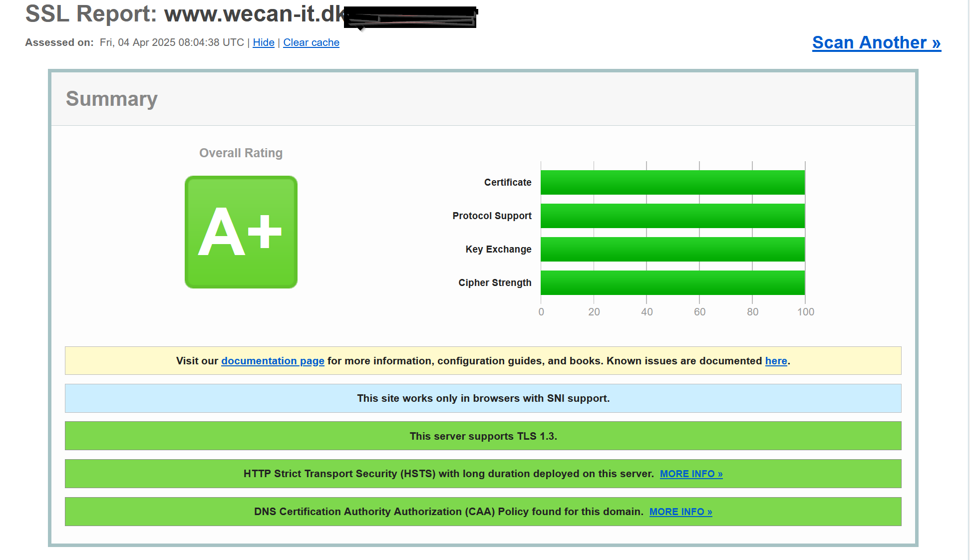This screenshot has height=560, width=970.
Task: Click the Key Exchange score bar
Action: click(x=672, y=249)
